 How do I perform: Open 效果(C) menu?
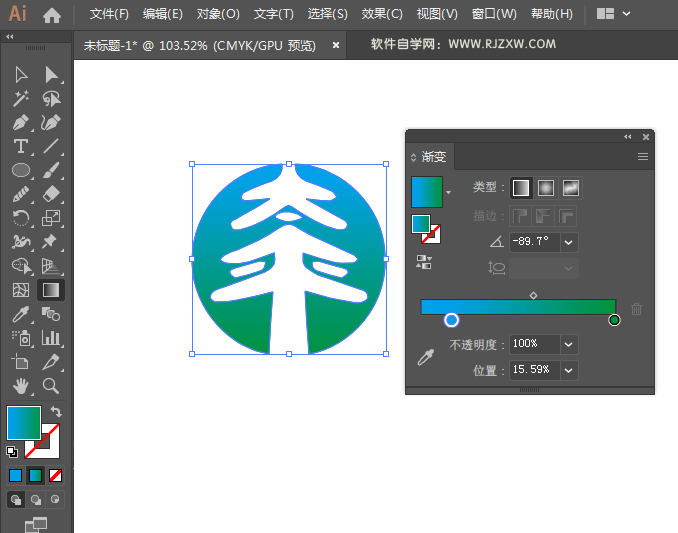coord(382,14)
